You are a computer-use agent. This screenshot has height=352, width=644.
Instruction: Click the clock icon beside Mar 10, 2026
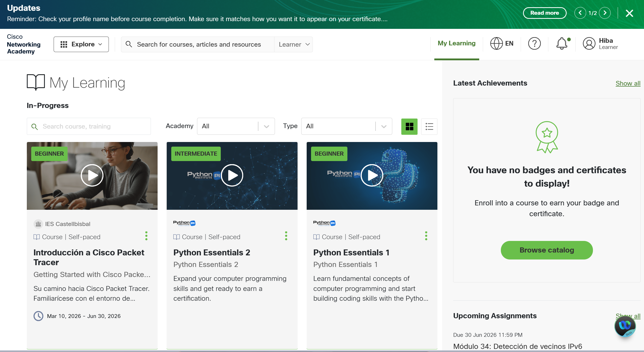click(x=38, y=316)
